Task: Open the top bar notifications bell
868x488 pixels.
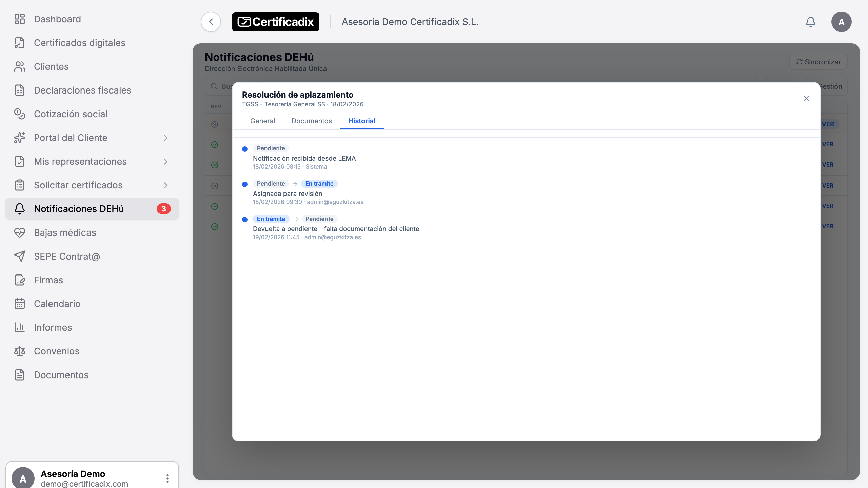Action: (811, 22)
